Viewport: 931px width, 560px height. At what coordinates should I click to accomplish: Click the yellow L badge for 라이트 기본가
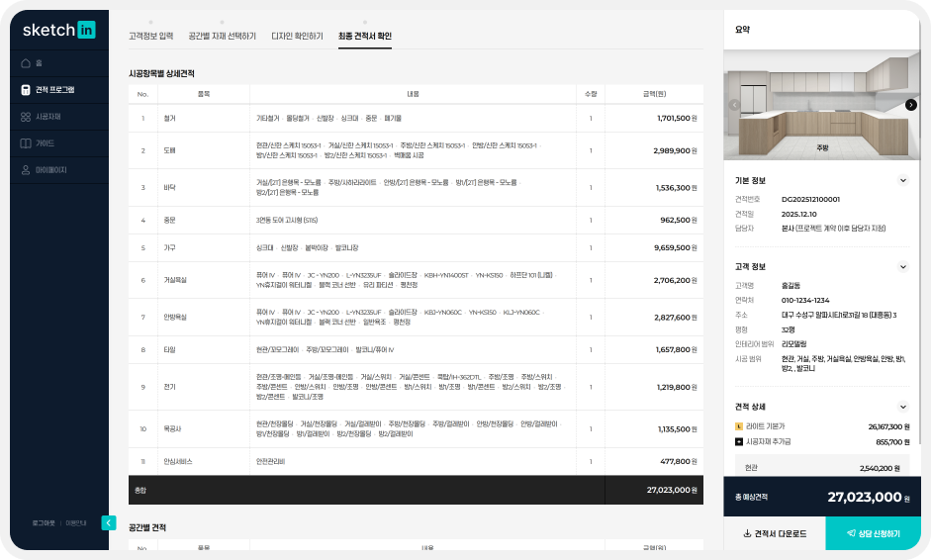pos(739,426)
